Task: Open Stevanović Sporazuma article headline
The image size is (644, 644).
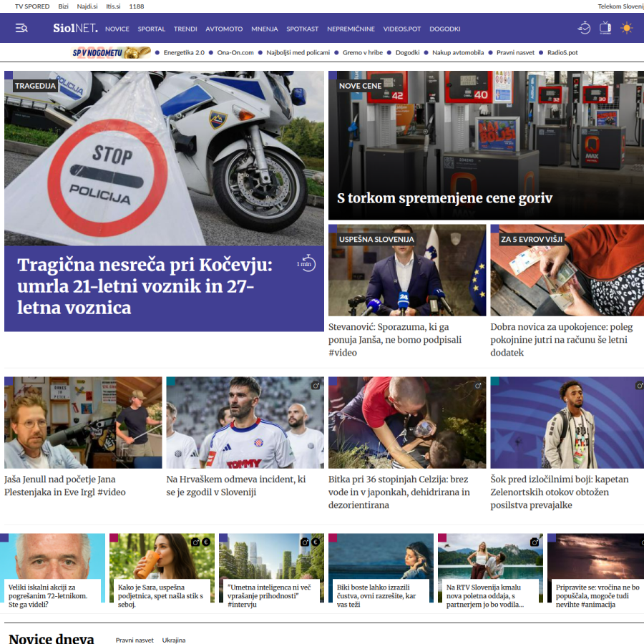Action: click(395, 340)
